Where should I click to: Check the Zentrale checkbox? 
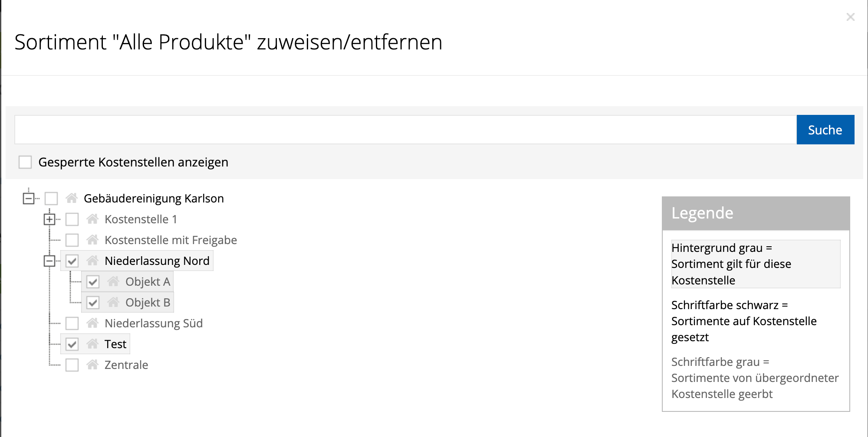tap(72, 365)
